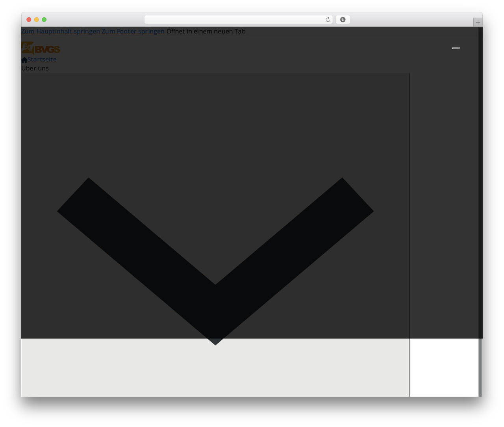Maximize the window with green button

click(x=44, y=20)
